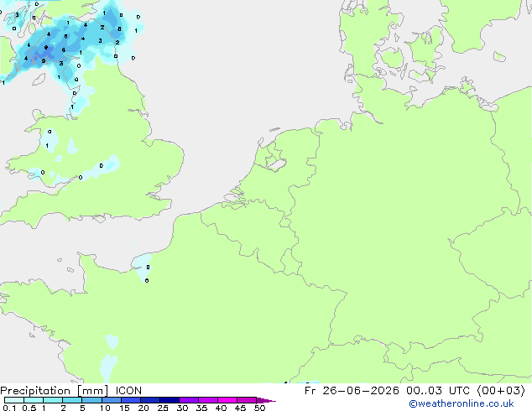
Task: Click the legend value '15'
Action: point(124,408)
